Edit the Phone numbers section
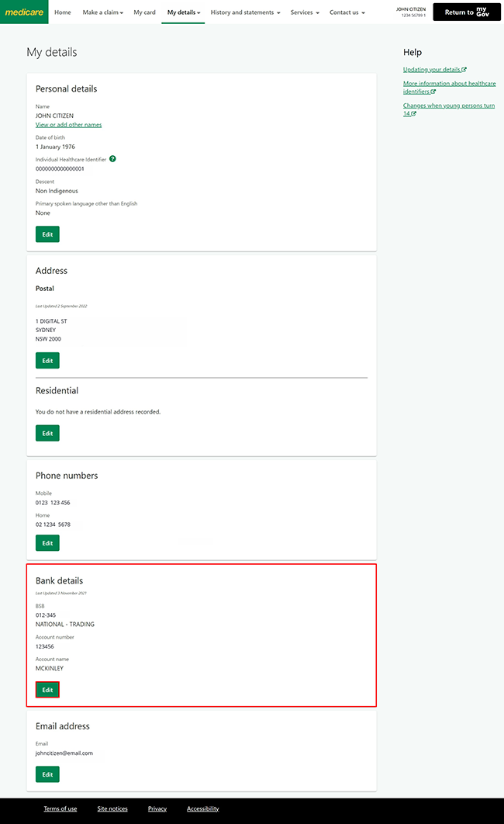Screen dimensions: 504x824 pos(47,543)
